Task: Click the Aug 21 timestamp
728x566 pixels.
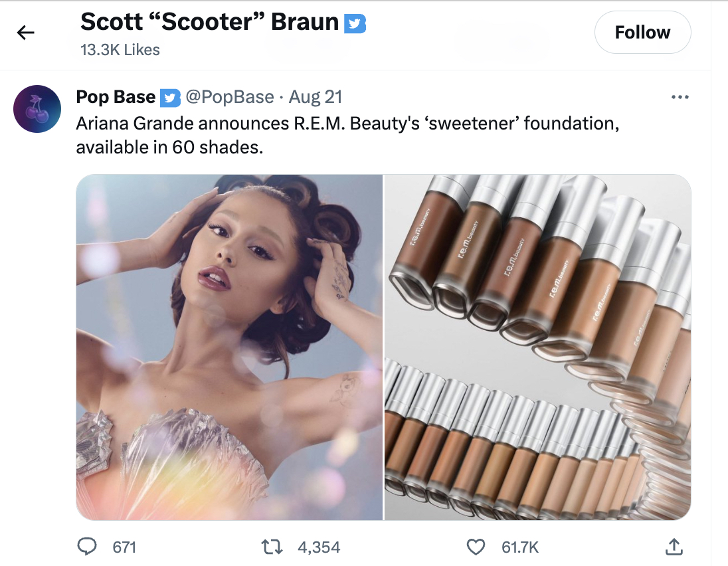Action: tap(316, 97)
